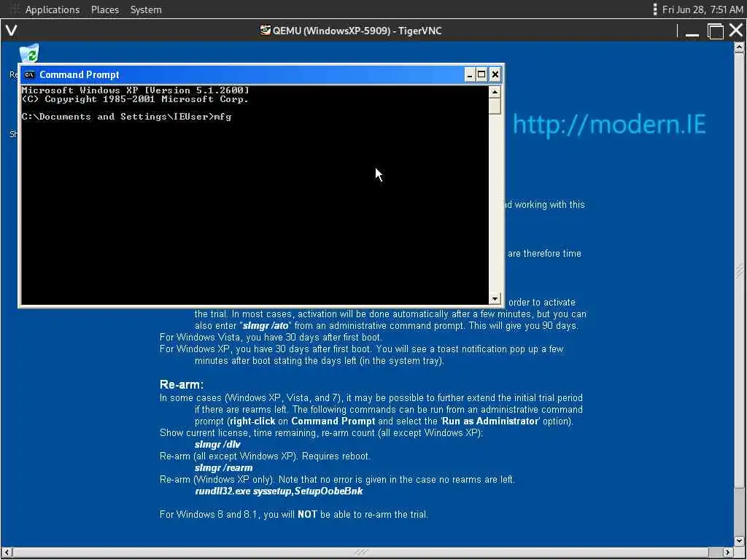Open the Applications menu
The height and width of the screenshot is (560, 747).
53,9
